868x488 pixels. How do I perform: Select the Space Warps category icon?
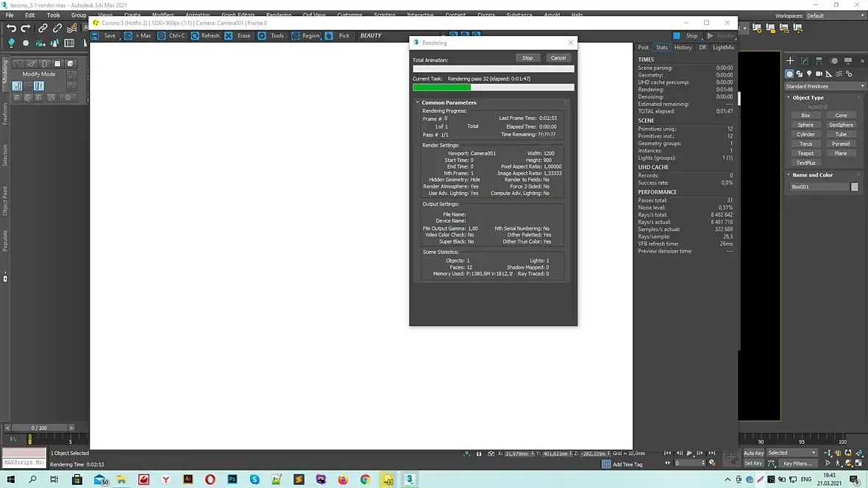click(x=839, y=74)
